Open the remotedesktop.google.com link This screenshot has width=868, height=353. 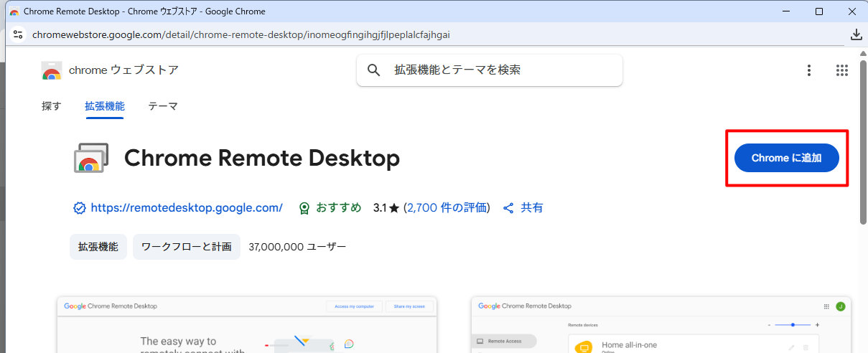tap(187, 208)
